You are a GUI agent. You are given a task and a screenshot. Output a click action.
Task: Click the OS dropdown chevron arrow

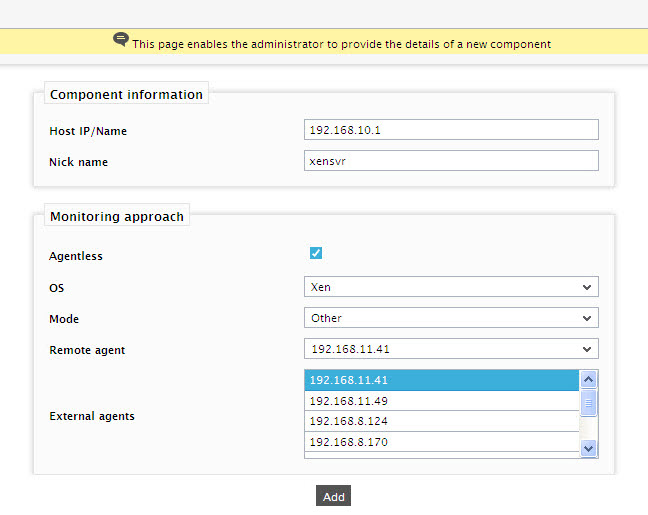point(587,287)
